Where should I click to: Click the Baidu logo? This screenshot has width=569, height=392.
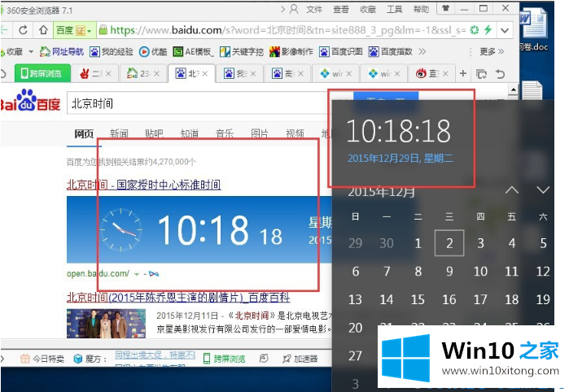tap(30, 101)
